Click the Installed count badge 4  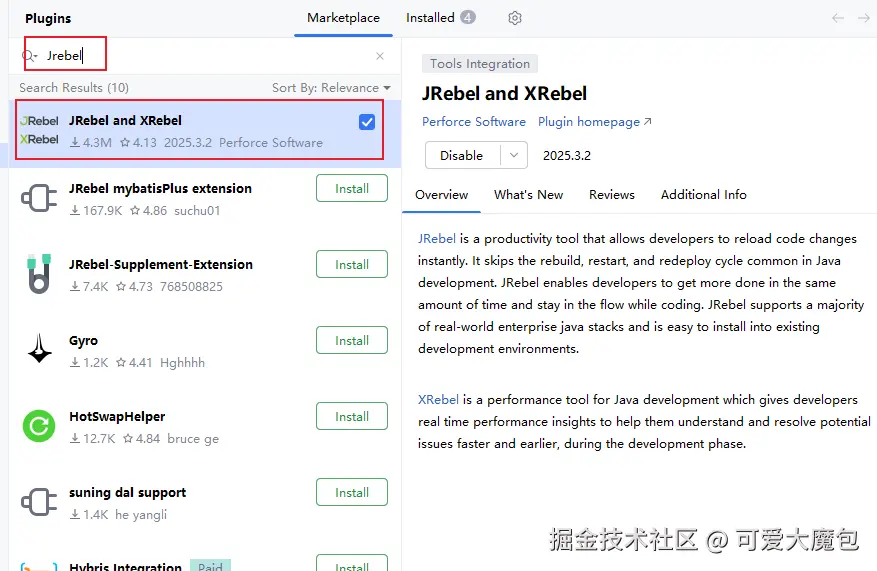[x=468, y=17]
